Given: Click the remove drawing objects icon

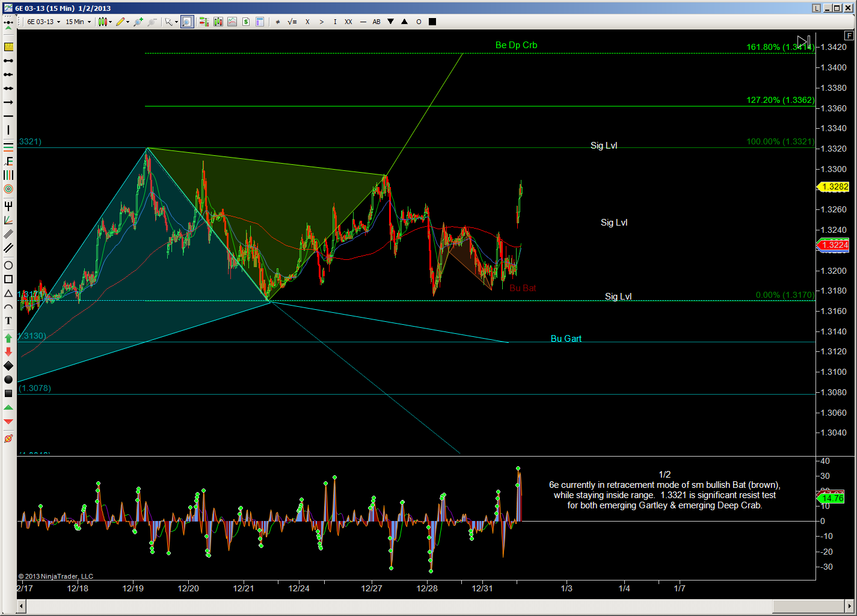Looking at the screenshot, I should pos(8,439).
